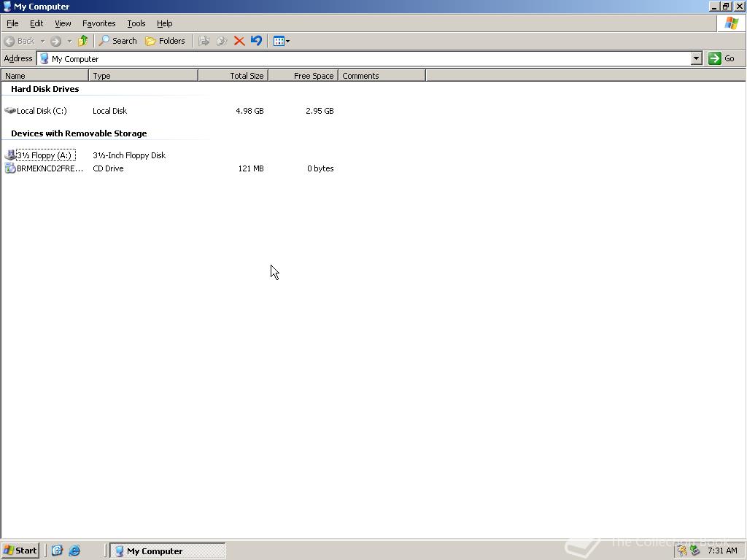This screenshot has width=747, height=560.
Task: Open the Back history dropdown arrow
Action: coord(42,41)
